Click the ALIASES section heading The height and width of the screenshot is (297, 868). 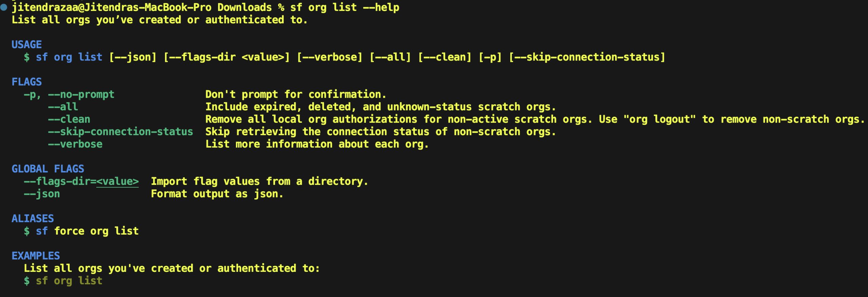pyautogui.click(x=33, y=218)
